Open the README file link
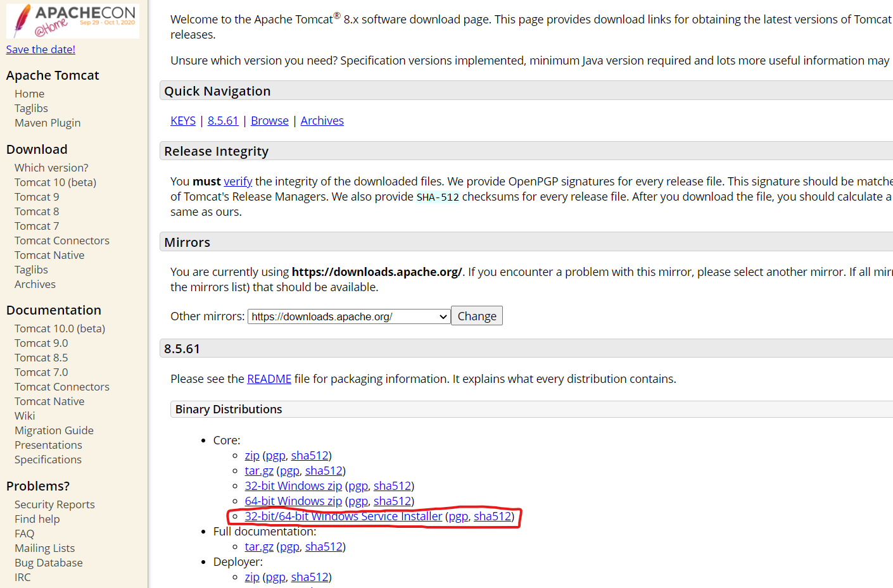Screen dimensions: 893x588 coord(269,379)
